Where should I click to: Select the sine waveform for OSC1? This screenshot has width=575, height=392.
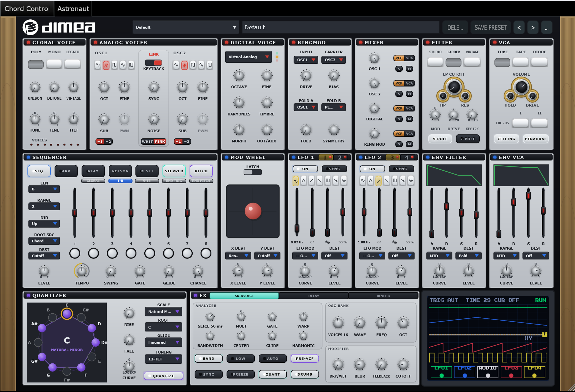coord(98,65)
